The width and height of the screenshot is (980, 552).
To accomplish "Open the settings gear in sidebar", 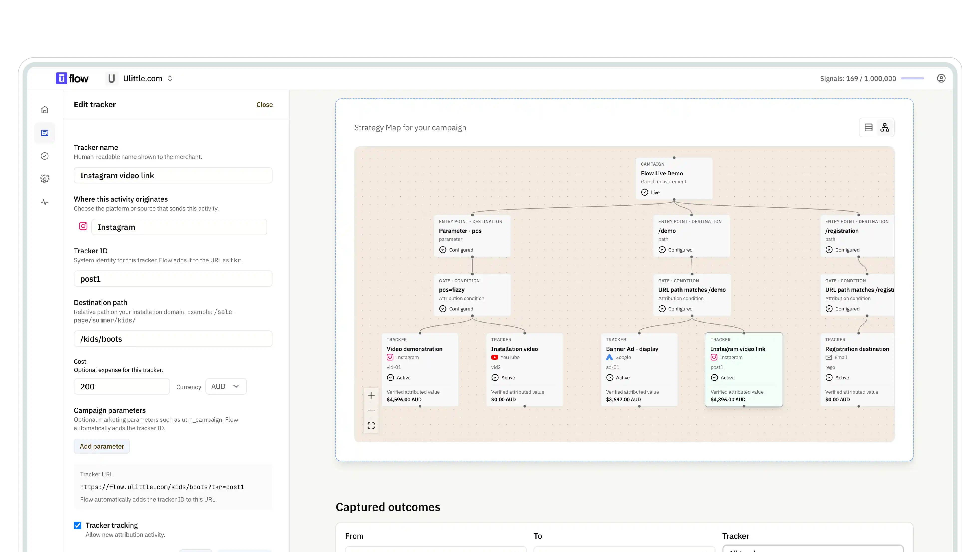I will point(44,179).
